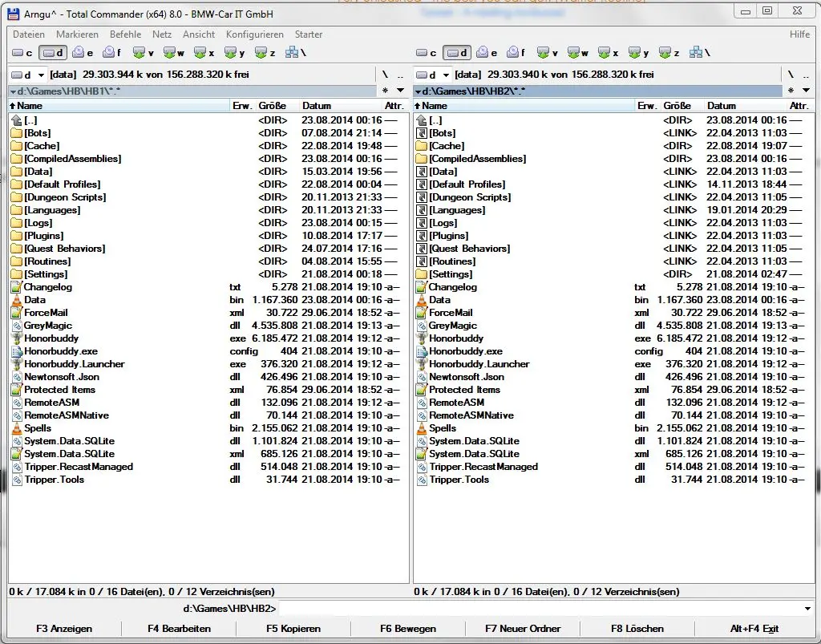Select Data bin file icon in left panel
This screenshot has width=821, height=644.
point(17,300)
